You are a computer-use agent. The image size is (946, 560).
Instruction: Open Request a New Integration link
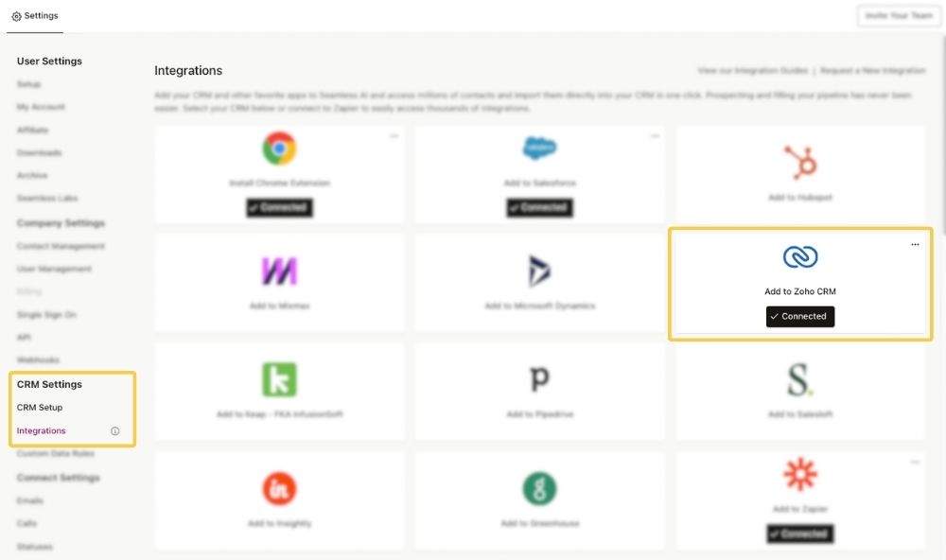coord(872,71)
